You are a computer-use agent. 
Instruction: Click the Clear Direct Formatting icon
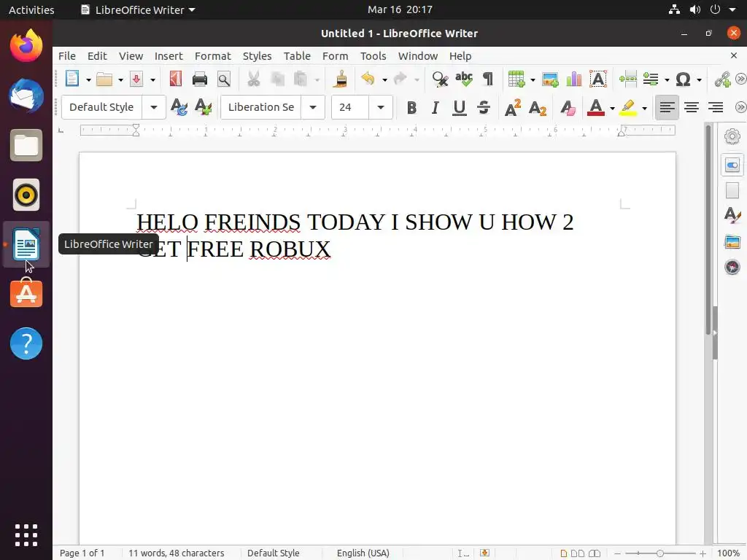pos(568,108)
